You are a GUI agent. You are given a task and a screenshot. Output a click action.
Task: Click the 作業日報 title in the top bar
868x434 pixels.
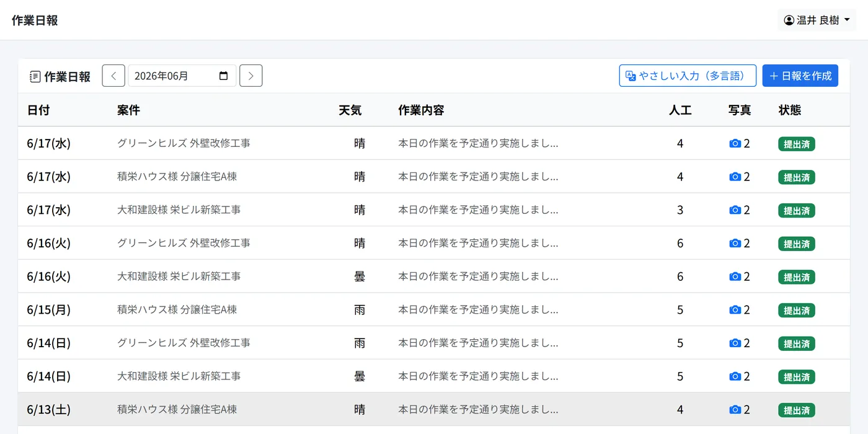(35, 20)
